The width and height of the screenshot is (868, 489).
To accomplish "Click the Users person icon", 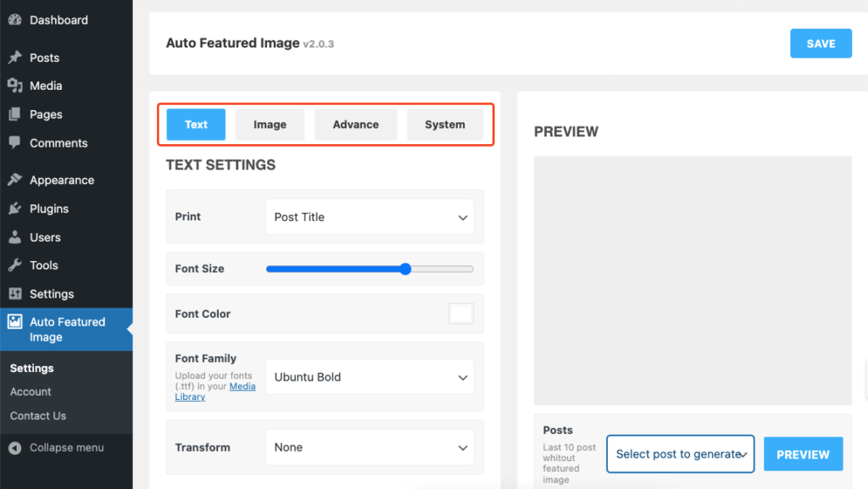I will [x=15, y=237].
